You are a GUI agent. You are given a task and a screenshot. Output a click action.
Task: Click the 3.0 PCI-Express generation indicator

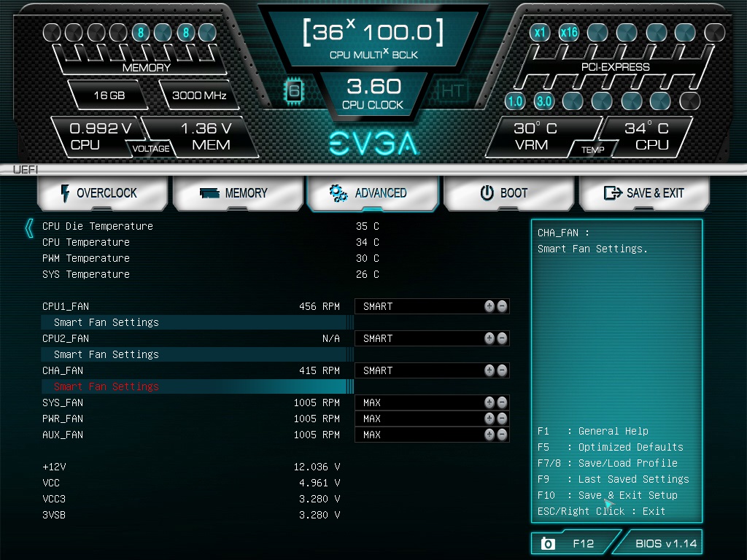click(544, 101)
